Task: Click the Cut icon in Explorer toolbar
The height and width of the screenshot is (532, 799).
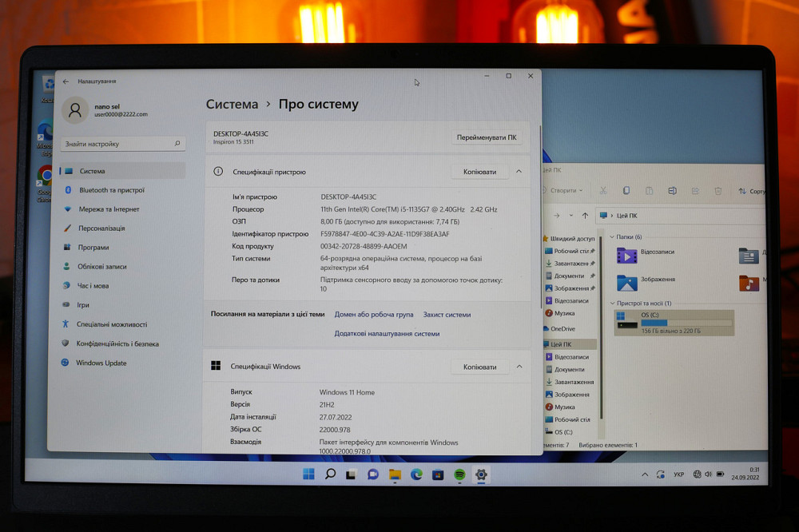Action: pos(603,191)
